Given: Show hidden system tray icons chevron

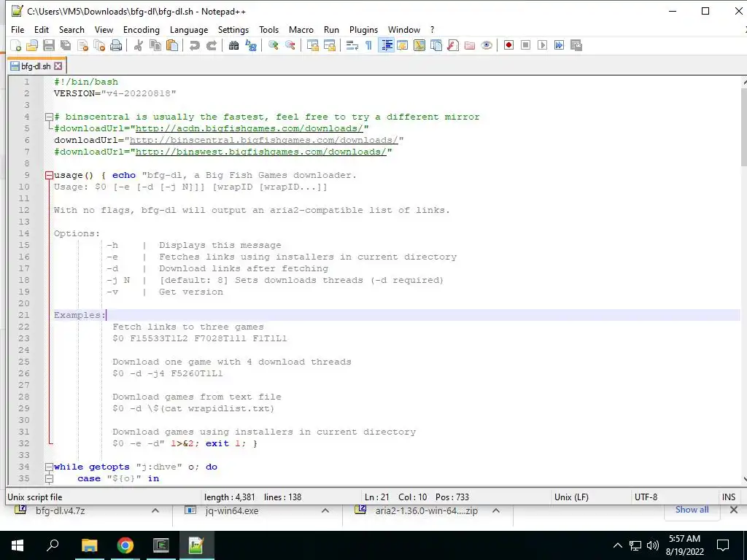Looking at the screenshot, I should coord(617,545).
